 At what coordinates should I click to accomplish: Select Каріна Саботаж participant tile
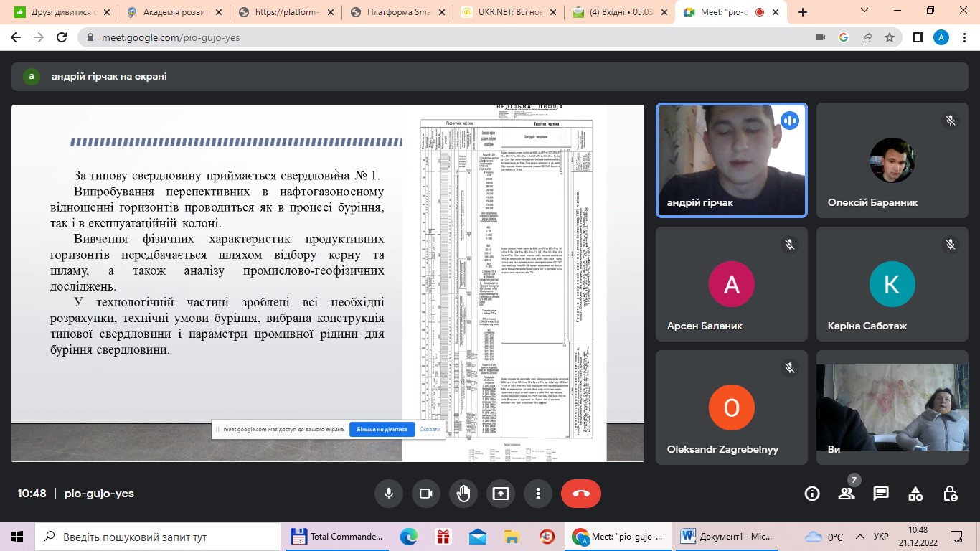coord(892,284)
